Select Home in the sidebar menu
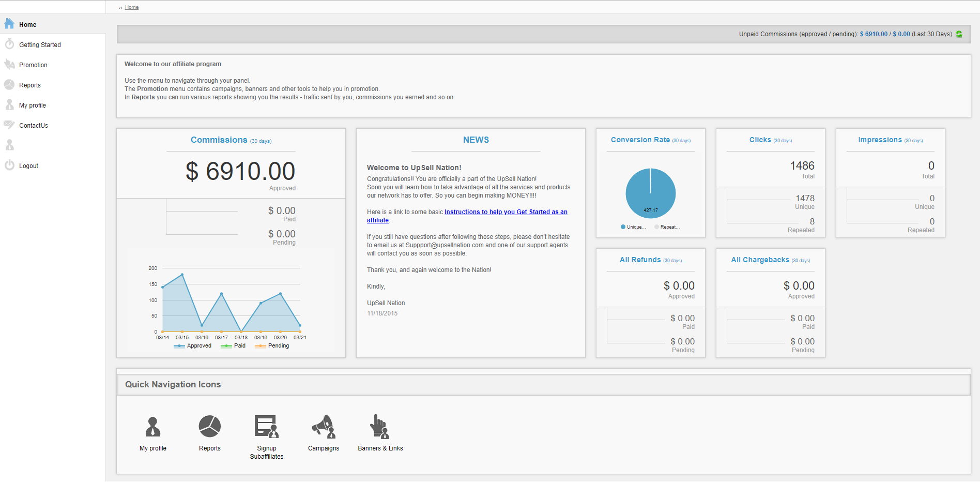 coord(28,25)
